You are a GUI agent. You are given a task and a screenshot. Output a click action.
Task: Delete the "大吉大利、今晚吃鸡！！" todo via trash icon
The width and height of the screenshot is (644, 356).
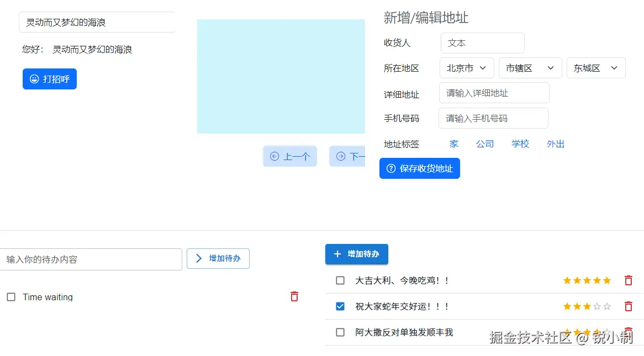628,280
